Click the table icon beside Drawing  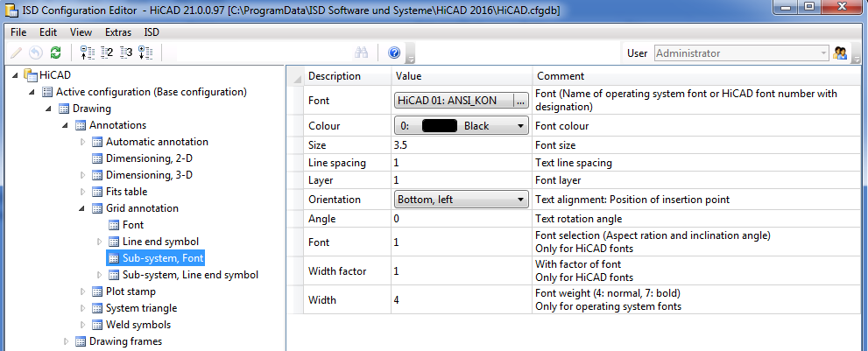point(64,109)
